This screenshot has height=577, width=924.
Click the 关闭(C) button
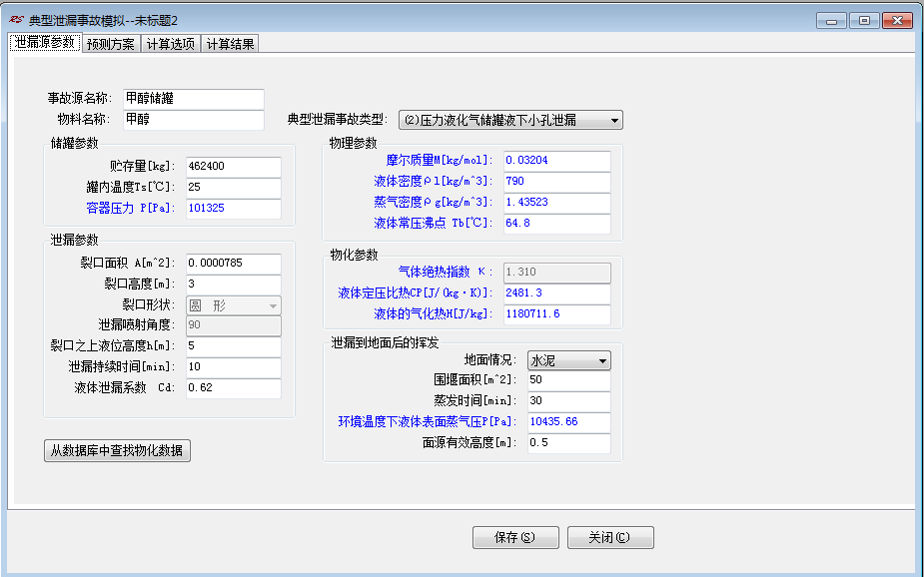610,537
